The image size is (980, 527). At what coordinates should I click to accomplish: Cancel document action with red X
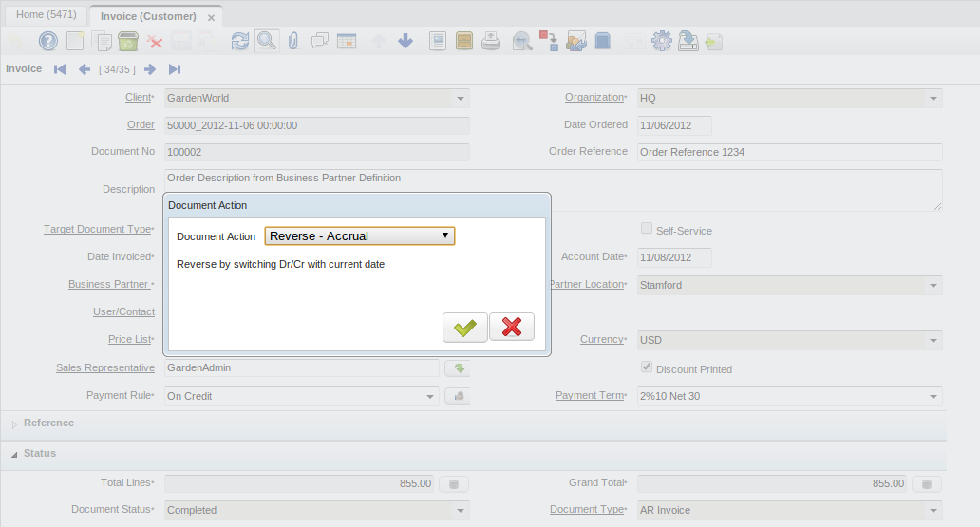[x=512, y=328]
